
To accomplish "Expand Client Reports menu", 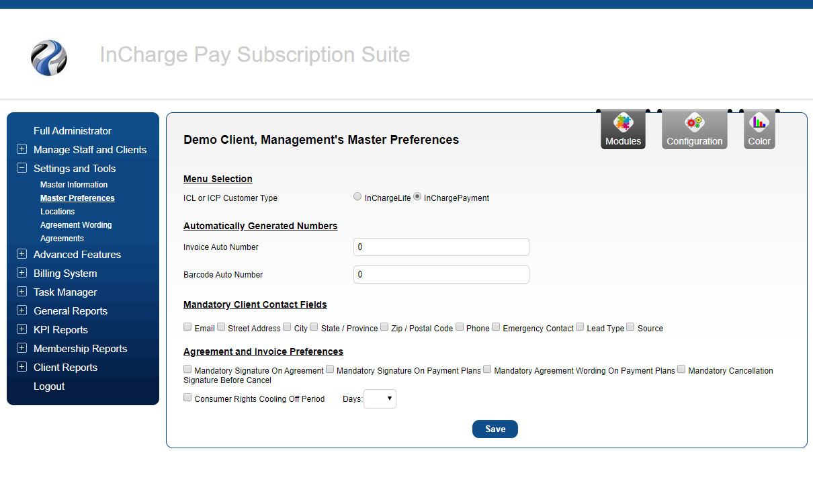I will [x=22, y=367].
